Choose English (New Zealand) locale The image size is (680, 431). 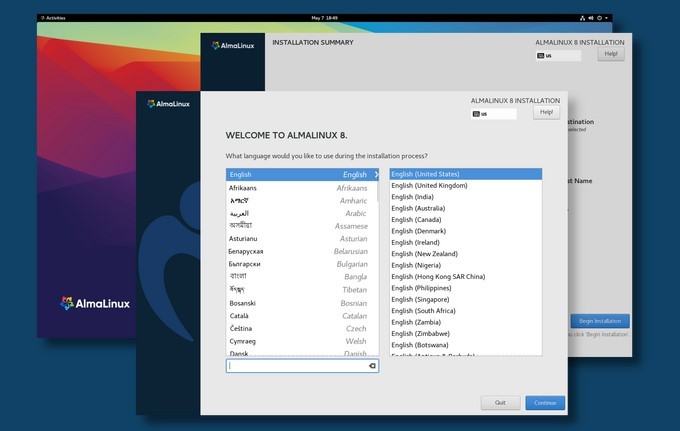click(466, 254)
